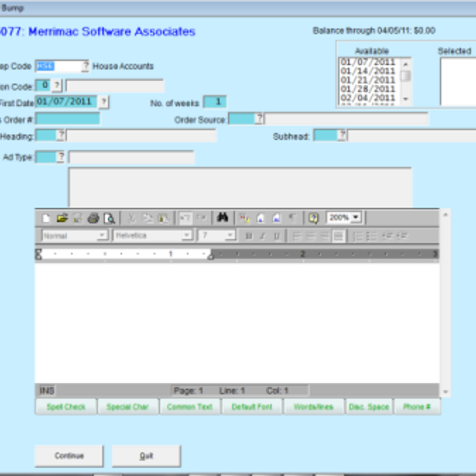Undo last edit in editor toolbar
476x476 pixels.
[185, 218]
